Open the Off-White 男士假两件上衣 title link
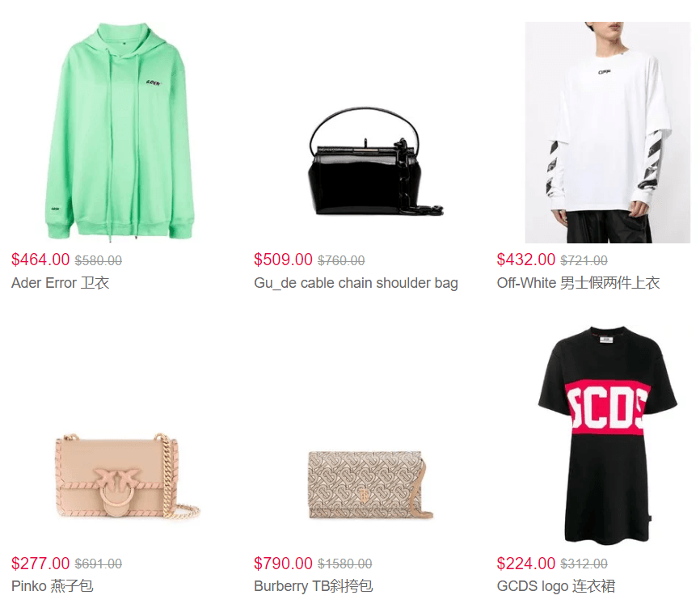Image resolution: width=700 pixels, height=608 pixels. coord(578,283)
